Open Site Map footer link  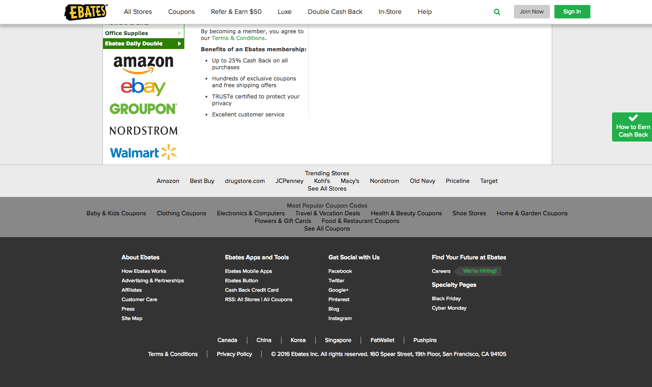pos(132,318)
